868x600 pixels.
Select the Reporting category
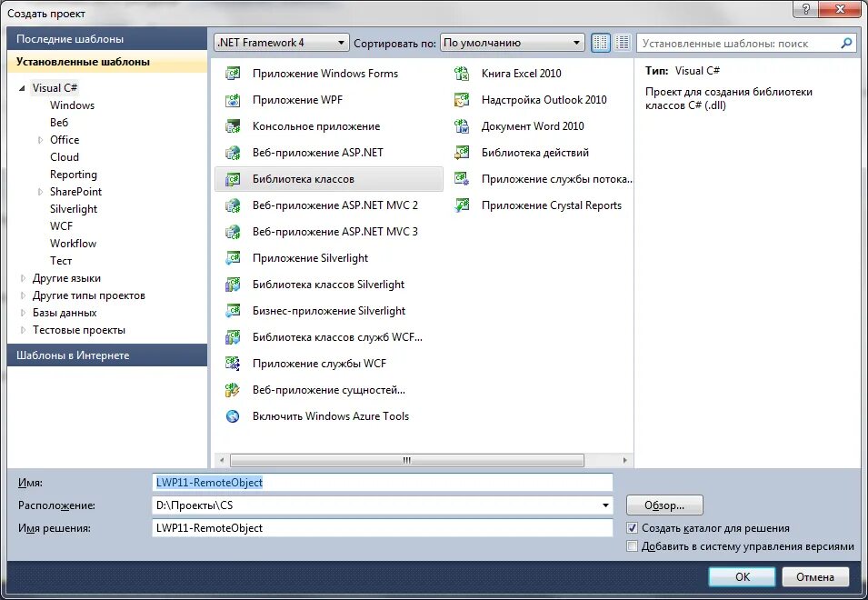click(73, 175)
